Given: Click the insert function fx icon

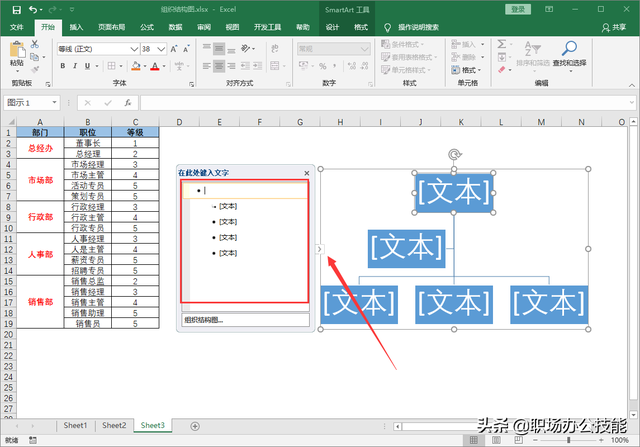Looking at the screenshot, I should click(x=128, y=103).
